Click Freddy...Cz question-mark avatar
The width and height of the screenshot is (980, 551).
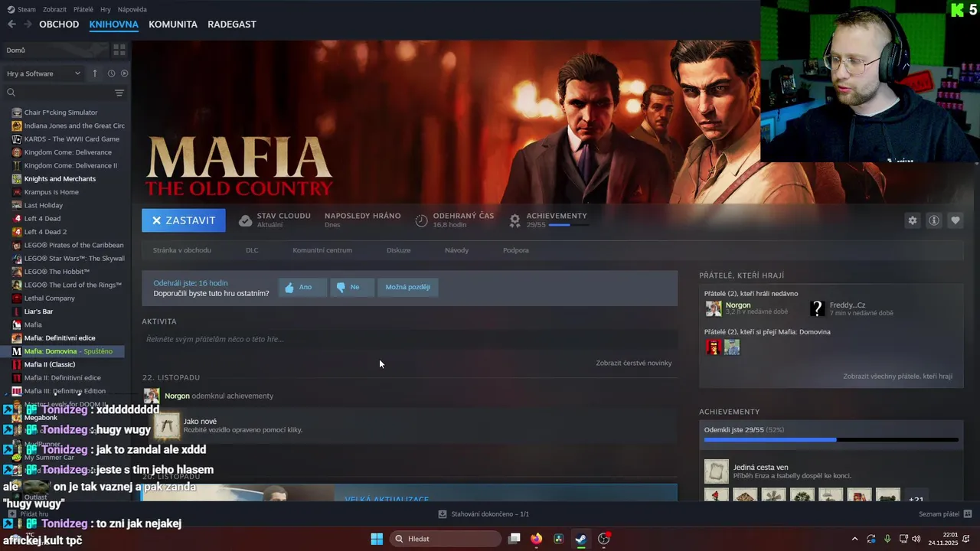point(818,308)
